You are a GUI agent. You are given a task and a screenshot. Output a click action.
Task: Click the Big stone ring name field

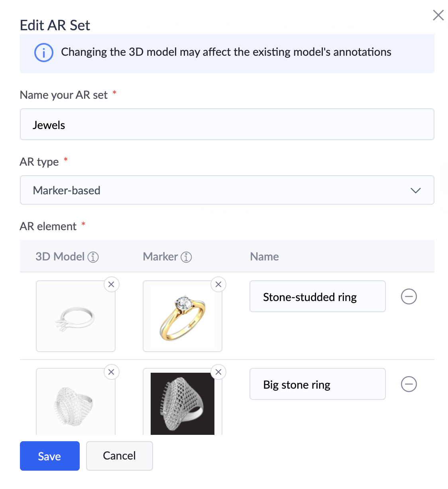(x=318, y=384)
